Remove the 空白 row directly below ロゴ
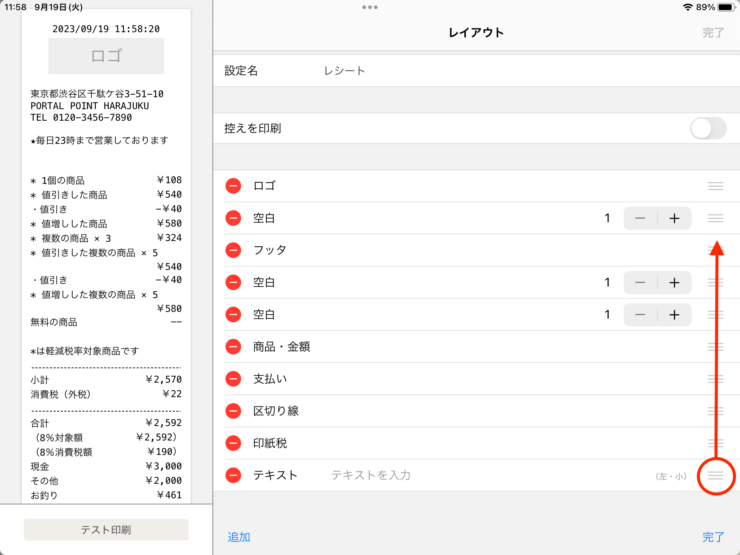 tap(233, 218)
